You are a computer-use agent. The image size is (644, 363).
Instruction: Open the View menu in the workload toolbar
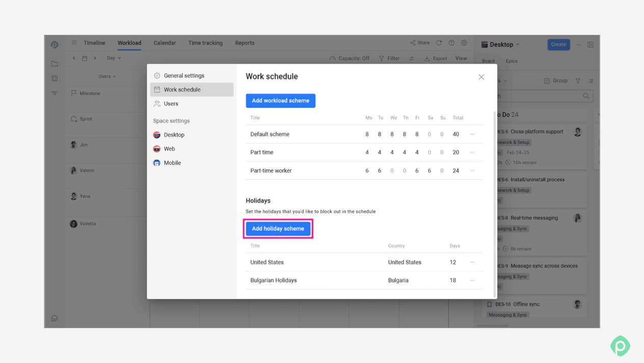(x=461, y=59)
